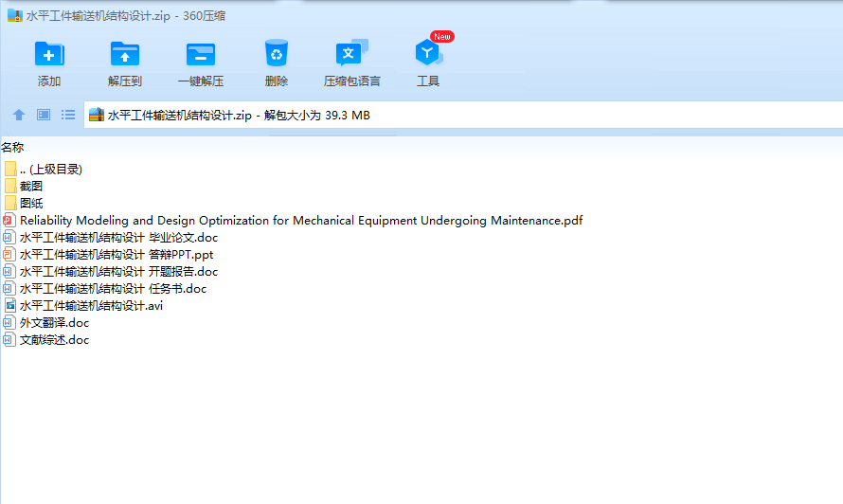This screenshot has width=843, height=504.
Task: Select 水平工件输送机结构设计.avi
Action: tap(91, 305)
